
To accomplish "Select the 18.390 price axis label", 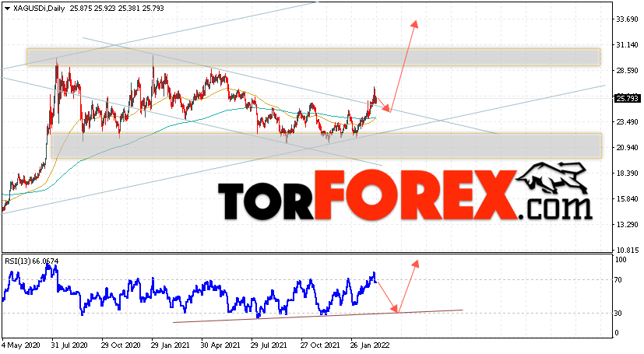I will click(627, 173).
